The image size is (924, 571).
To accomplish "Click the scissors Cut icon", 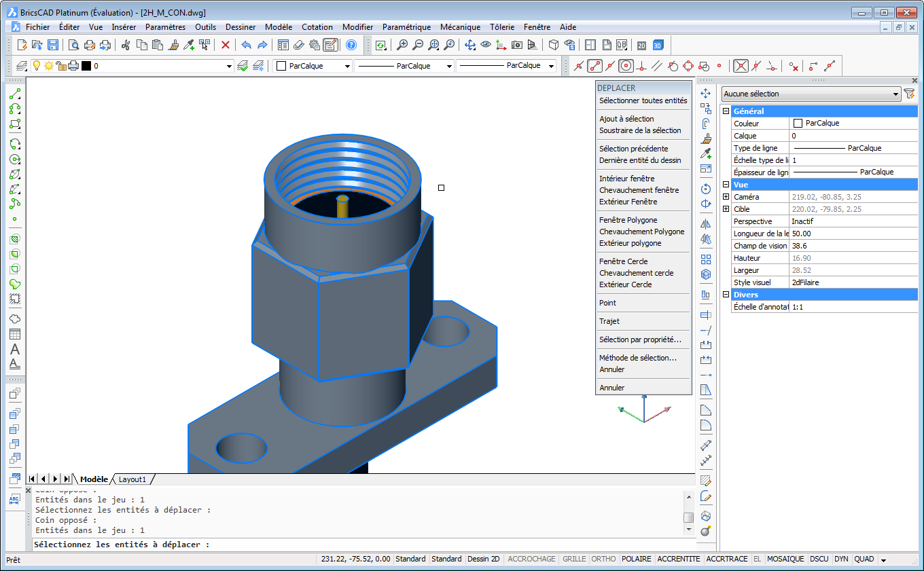I will pyautogui.click(x=125, y=45).
